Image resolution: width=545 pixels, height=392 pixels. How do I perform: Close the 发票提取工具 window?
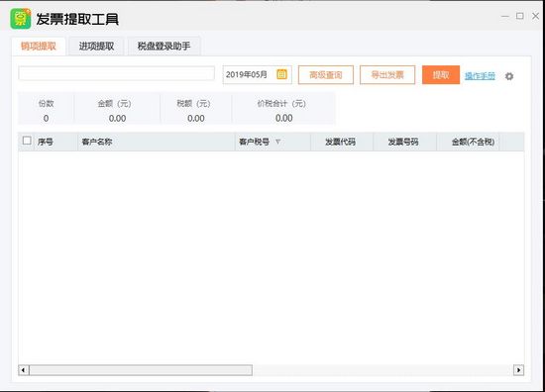pos(536,16)
